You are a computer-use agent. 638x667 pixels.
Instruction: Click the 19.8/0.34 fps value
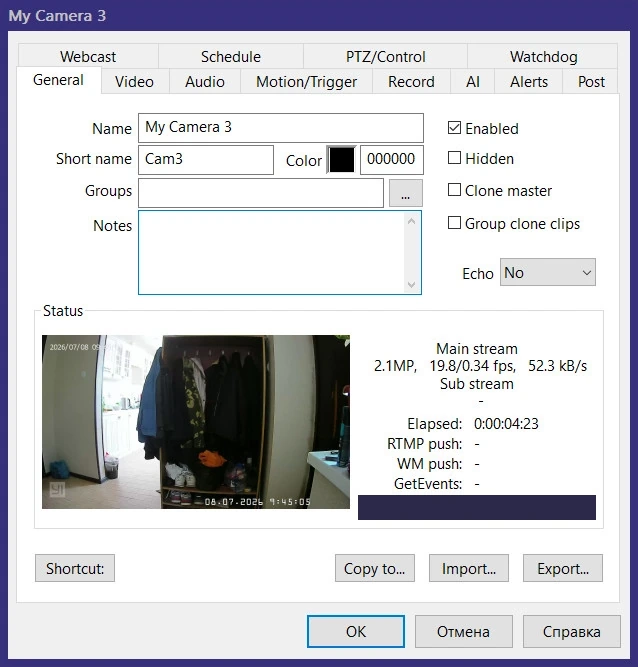tap(473, 366)
